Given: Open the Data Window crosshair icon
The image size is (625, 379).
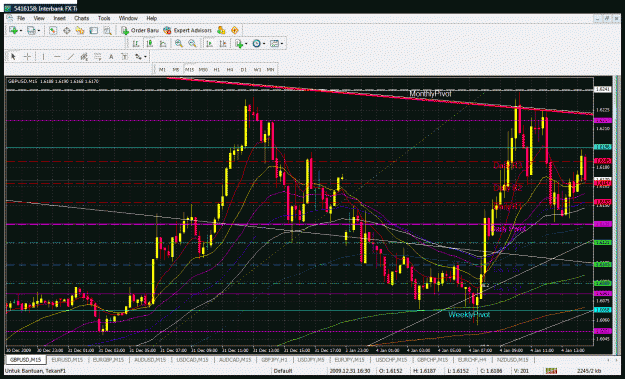Looking at the screenshot, I should [x=67, y=30].
